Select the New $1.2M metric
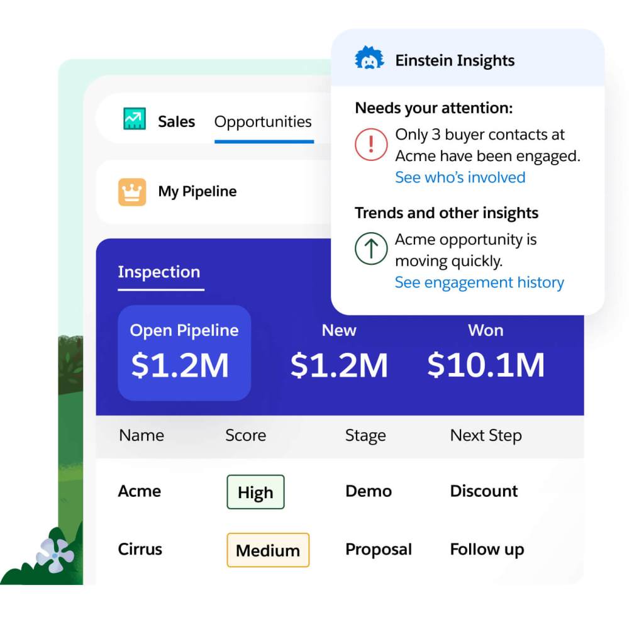 339,352
